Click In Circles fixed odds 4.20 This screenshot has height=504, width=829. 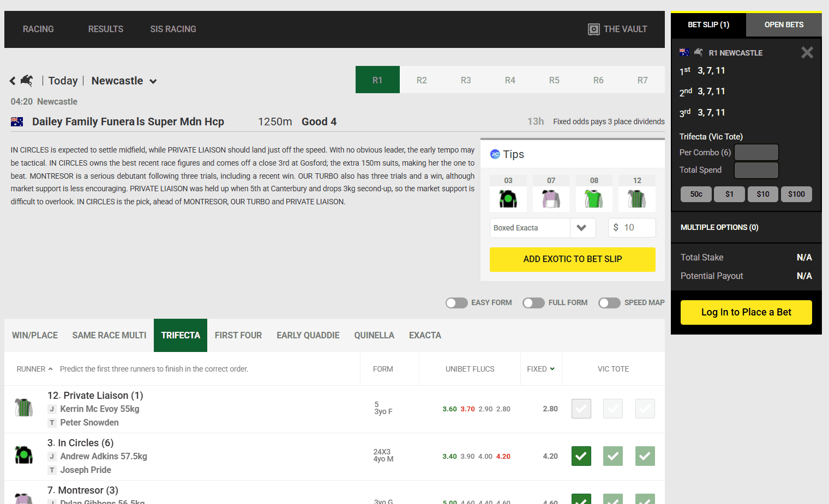[550, 457]
